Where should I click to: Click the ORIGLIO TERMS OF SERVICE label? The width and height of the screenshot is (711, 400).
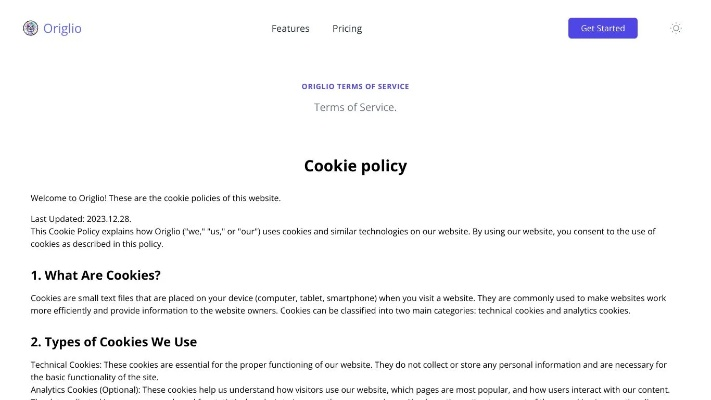(355, 87)
